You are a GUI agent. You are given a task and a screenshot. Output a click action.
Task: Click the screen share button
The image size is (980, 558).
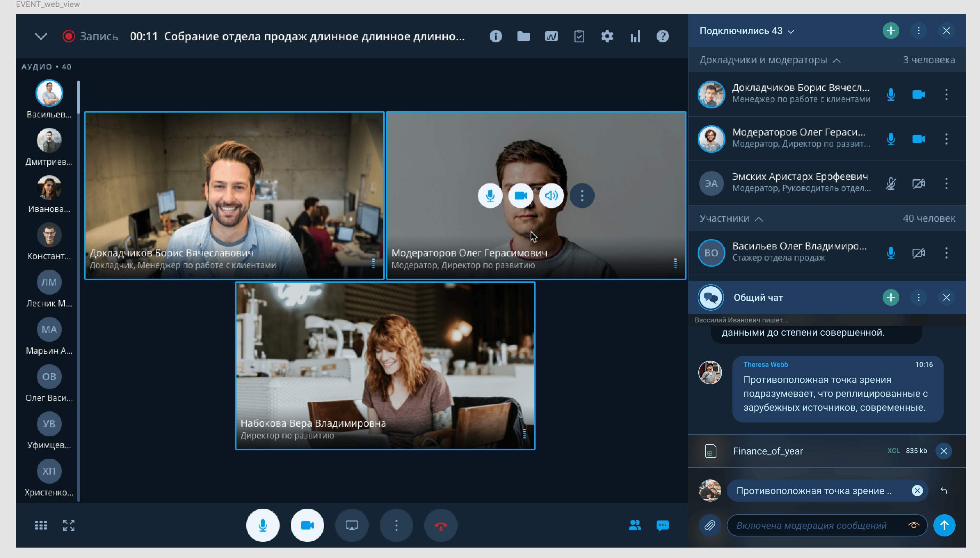click(351, 525)
